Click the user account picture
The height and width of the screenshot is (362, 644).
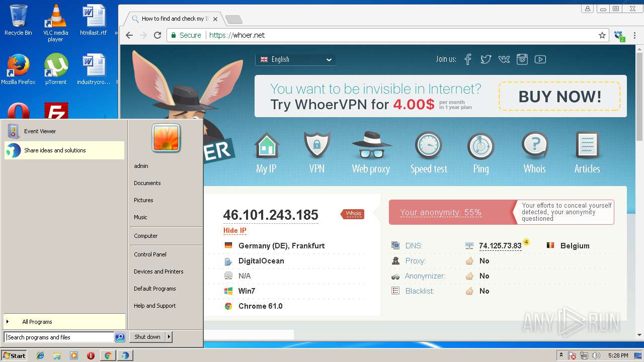pos(166,138)
